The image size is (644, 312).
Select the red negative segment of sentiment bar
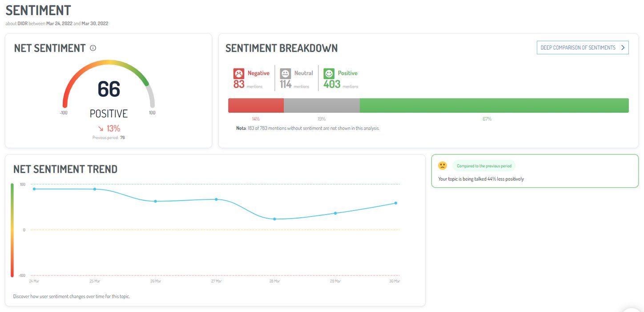[256, 105]
